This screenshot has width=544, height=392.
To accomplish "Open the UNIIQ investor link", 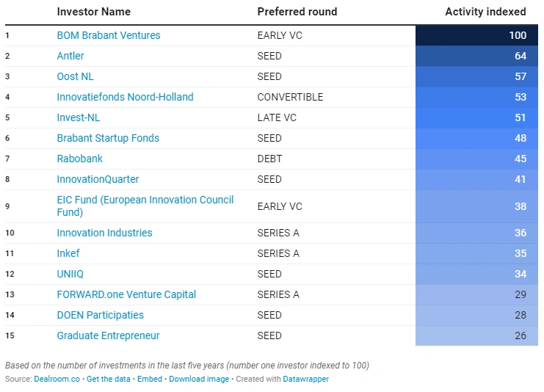I will (x=72, y=274).
